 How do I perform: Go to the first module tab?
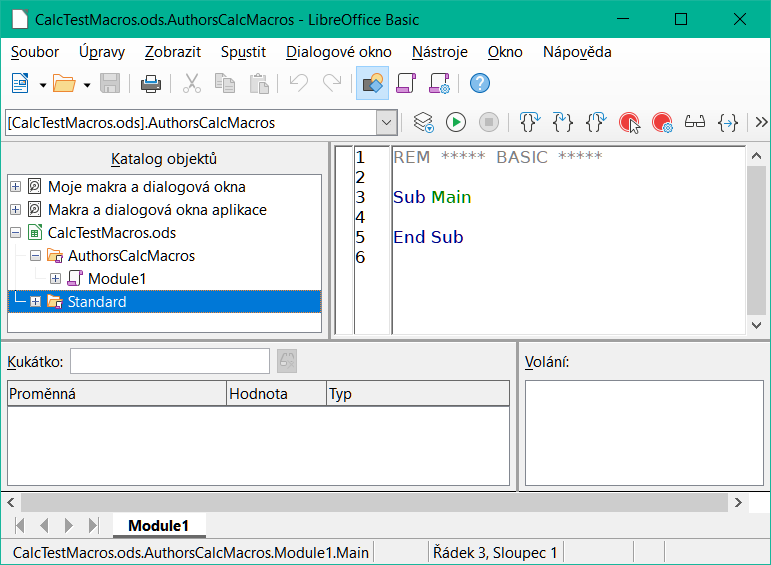[x=20, y=526]
